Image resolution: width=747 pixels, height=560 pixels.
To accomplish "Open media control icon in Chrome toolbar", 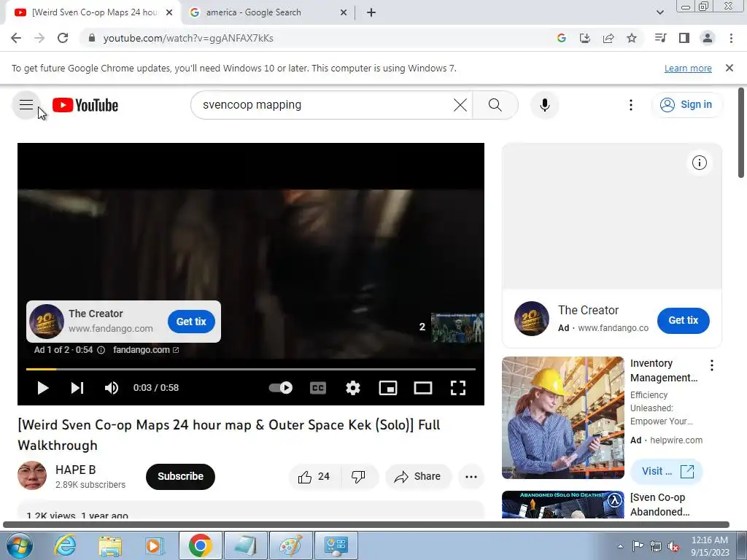I will click(x=660, y=38).
